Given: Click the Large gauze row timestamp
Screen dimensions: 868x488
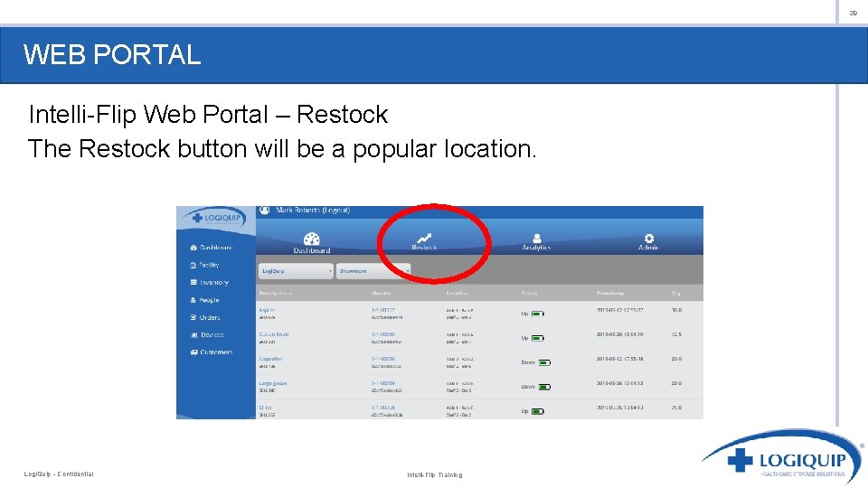Looking at the screenshot, I should (619, 383).
